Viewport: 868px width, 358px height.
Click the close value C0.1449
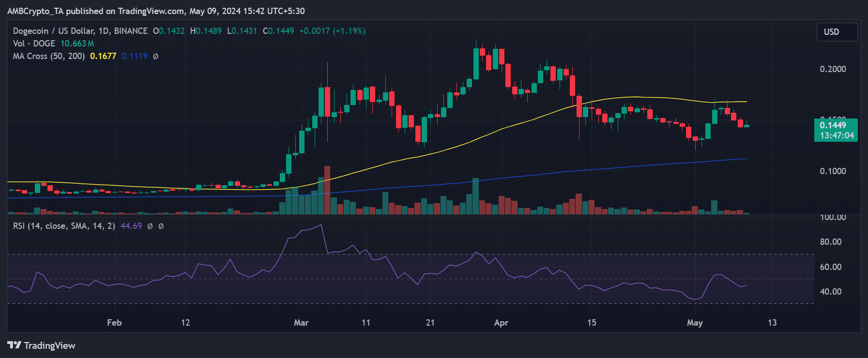(278, 31)
